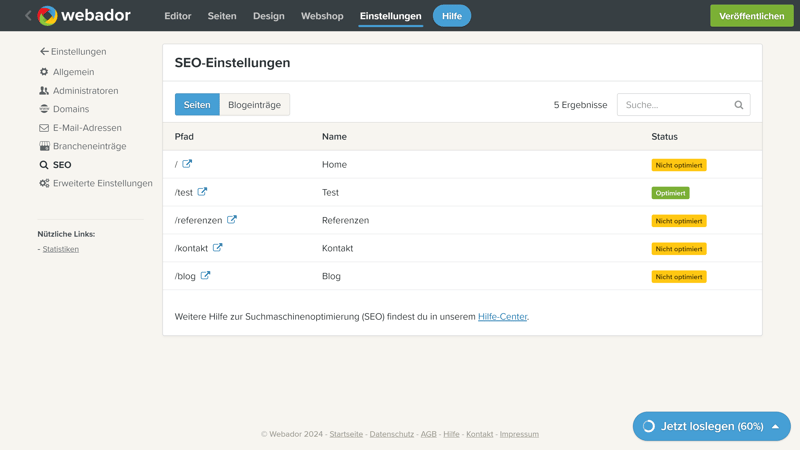Screen dimensions: 800x450
Task: Open external link icon for /blog path
Action: (205, 276)
